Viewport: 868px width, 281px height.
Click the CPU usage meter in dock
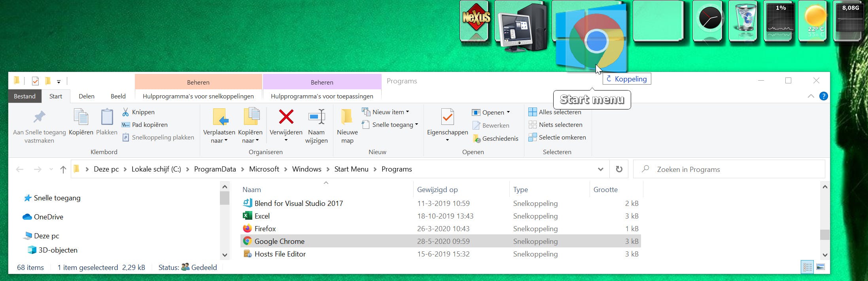click(x=780, y=19)
